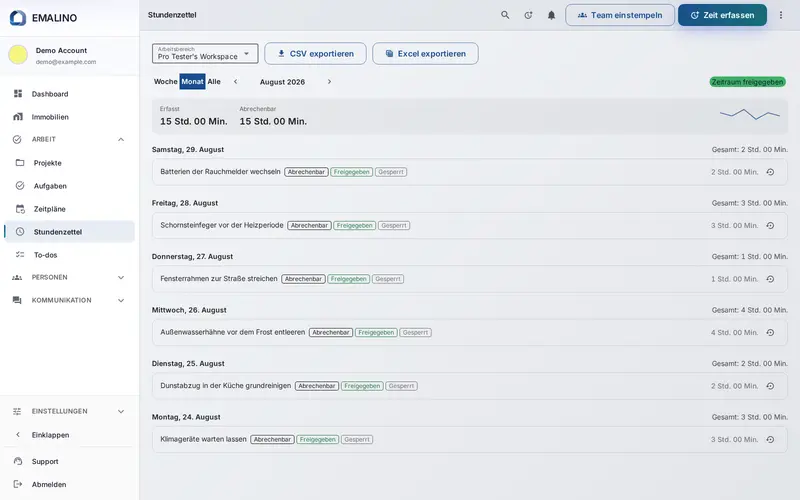Click Gesperrt tag on Dunstabzug entry
Viewport: 800px width, 500px height.
[402, 386]
